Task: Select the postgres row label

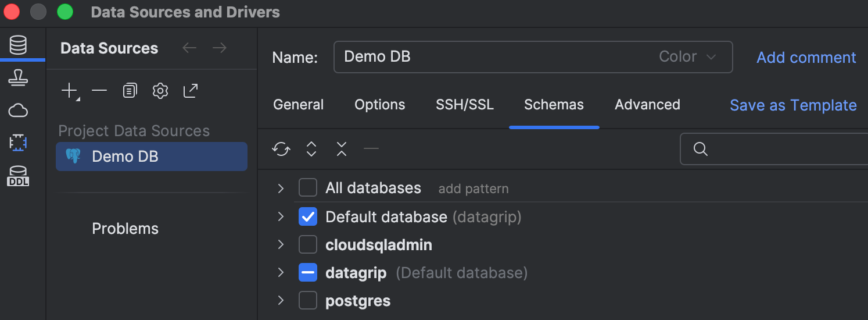Action: [358, 301]
